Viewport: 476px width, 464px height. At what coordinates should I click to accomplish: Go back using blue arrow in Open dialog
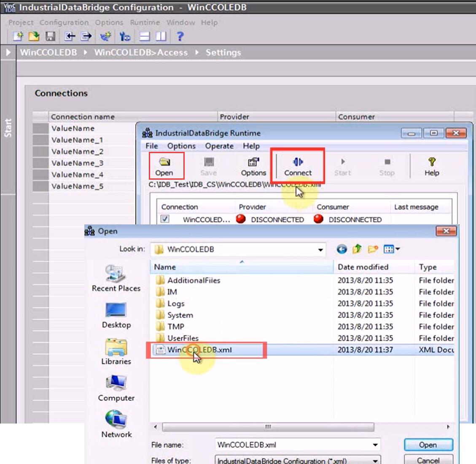tap(342, 249)
